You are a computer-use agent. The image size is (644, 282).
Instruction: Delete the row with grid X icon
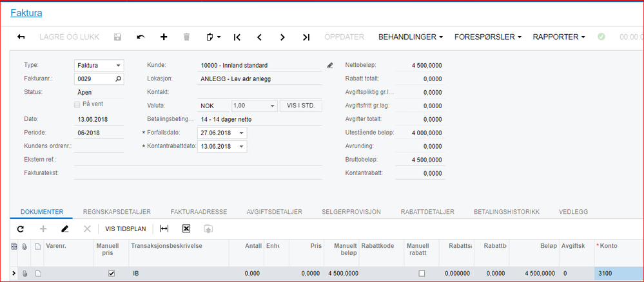click(x=87, y=229)
